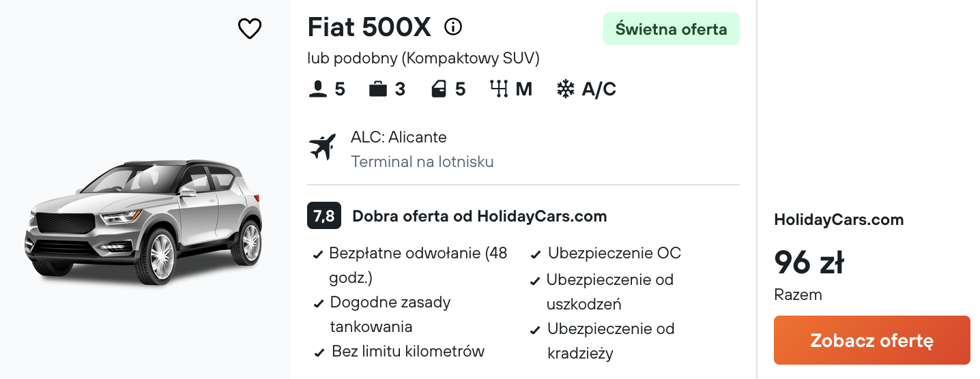Click the ALC: Alicante location text
This screenshot has width=980, height=379.
[x=399, y=137]
